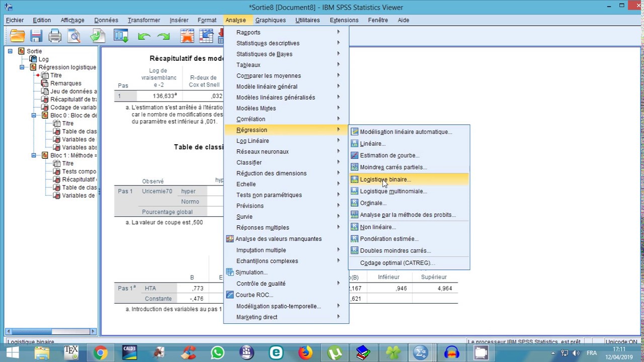Click the green Undo arrow
The width and height of the screenshot is (644, 362).
144,36
